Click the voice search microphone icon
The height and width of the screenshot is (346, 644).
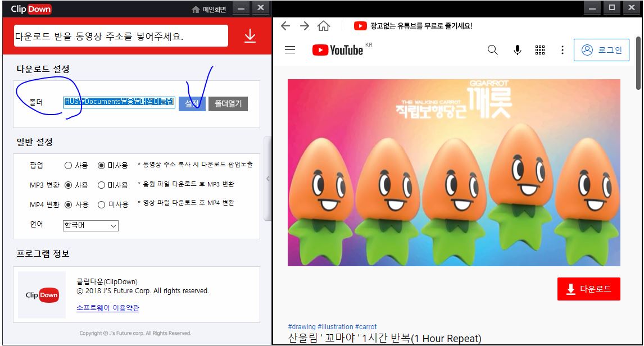[518, 50]
